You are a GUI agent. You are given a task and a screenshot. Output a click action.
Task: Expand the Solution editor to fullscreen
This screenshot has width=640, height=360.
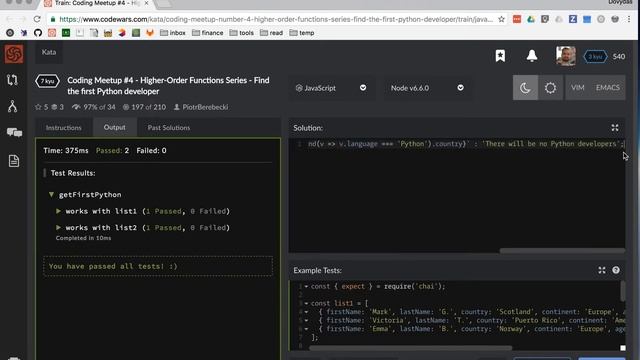tap(615, 128)
